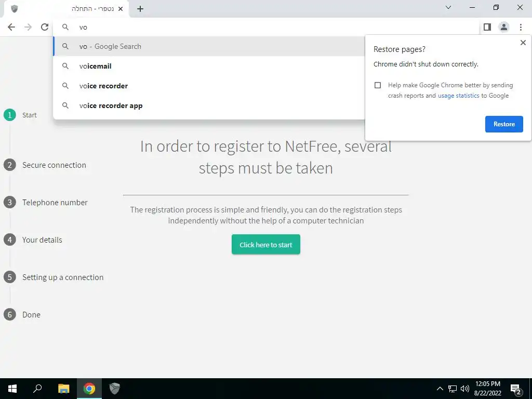Go back with the browser back arrow
This screenshot has width=532, height=399.
[x=11, y=27]
